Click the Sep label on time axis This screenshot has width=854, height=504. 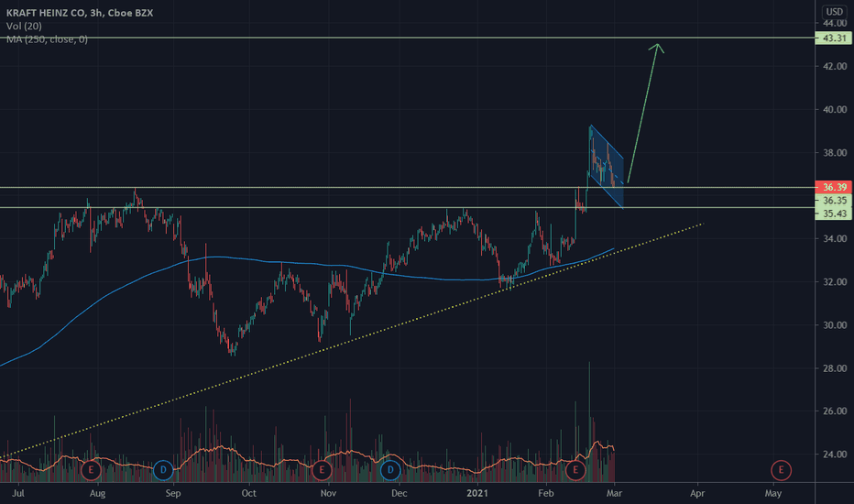[x=172, y=493]
